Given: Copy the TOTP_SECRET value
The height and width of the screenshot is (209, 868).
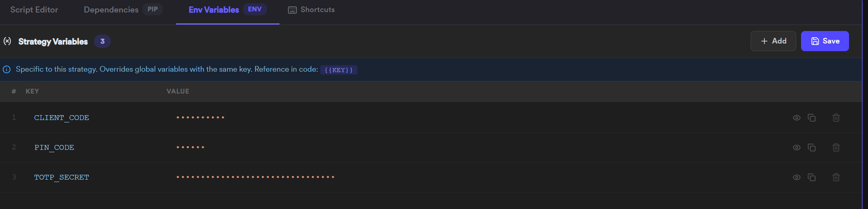Looking at the screenshot, I should [812, 177].
